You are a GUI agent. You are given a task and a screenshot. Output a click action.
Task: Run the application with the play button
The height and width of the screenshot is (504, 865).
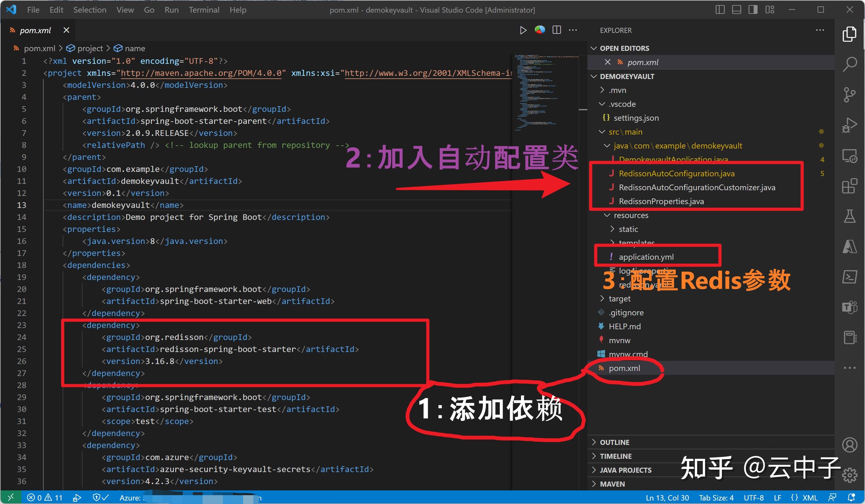click(x=523, y=30)
